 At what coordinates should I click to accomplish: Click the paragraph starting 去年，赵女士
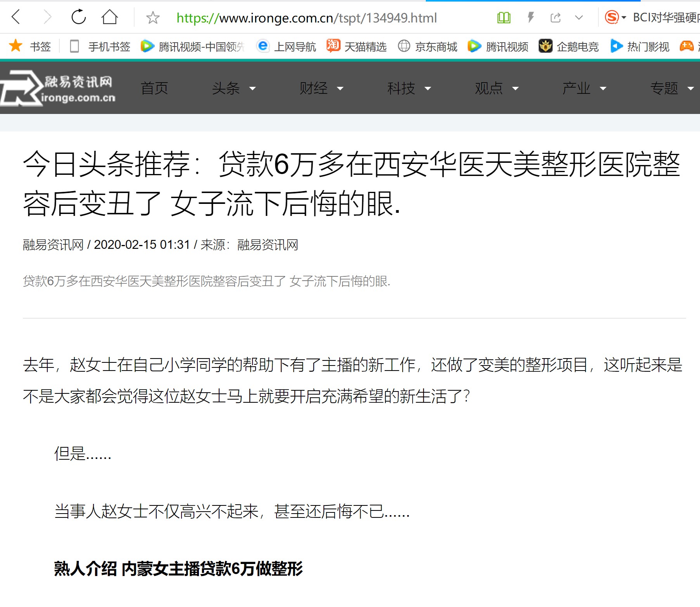tap(352, 381)
